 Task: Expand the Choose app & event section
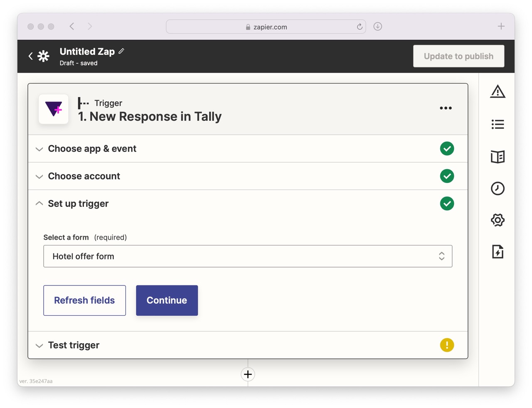[248, 149]
